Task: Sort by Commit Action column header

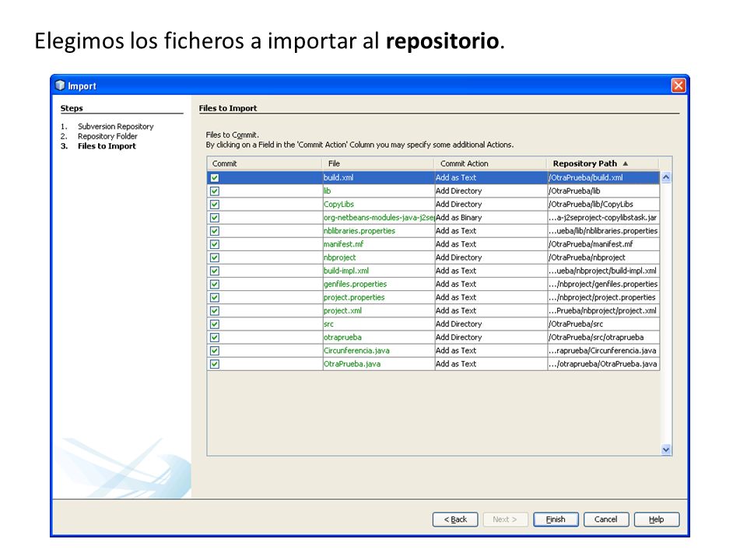Action: pos(490,164)
